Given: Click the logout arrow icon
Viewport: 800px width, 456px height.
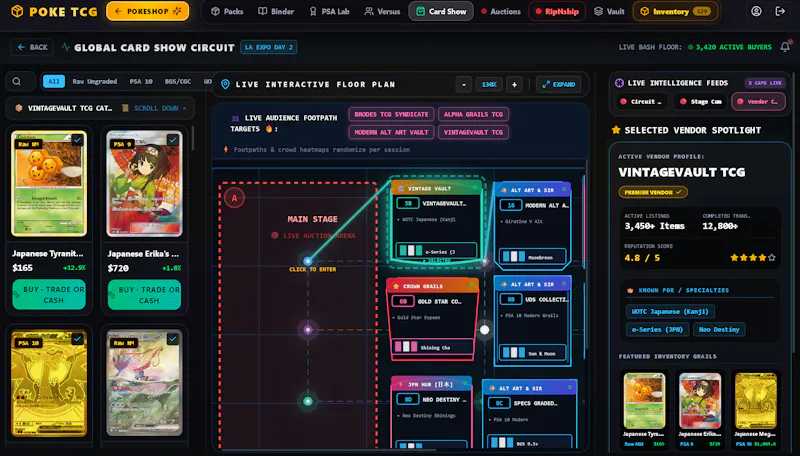Looking at the screenshot, I should [780, 11].
